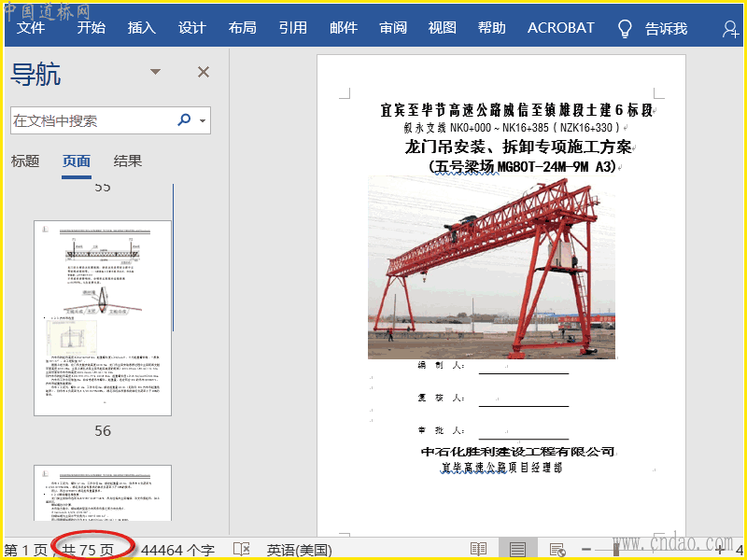Click the text 中石化胜利建设工程有限公司

click(x=518, y=451)
